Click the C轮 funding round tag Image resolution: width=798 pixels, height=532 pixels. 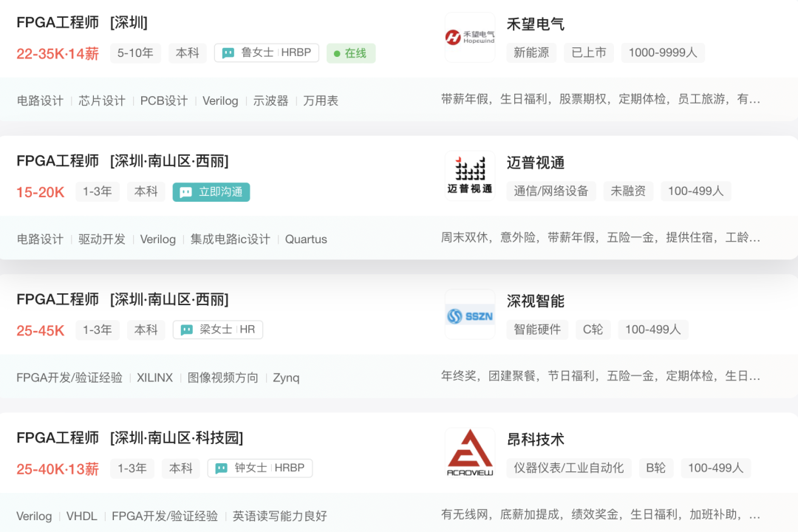tap(593, 330)
